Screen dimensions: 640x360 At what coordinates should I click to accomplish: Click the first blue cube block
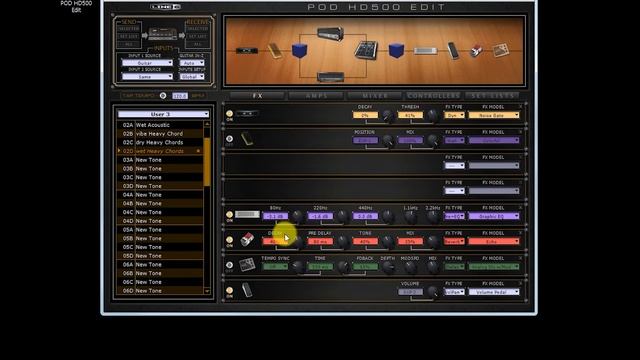pos(299,51)
